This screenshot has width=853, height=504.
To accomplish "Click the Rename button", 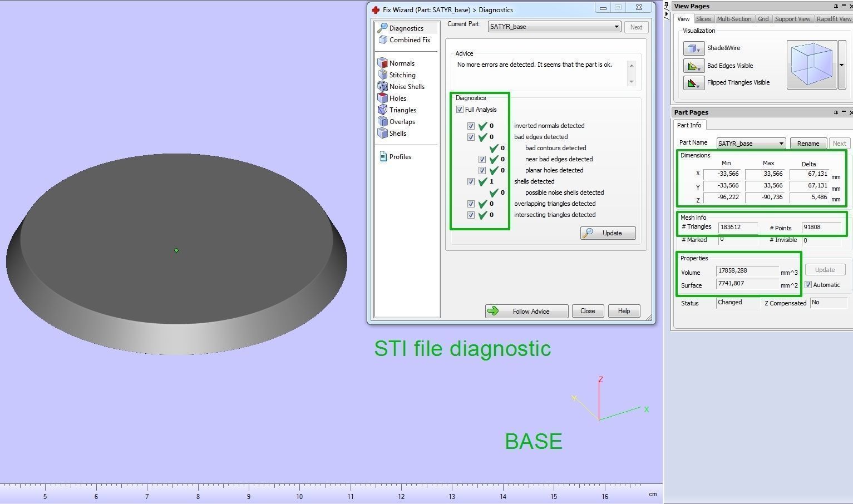I will point(808,144).
